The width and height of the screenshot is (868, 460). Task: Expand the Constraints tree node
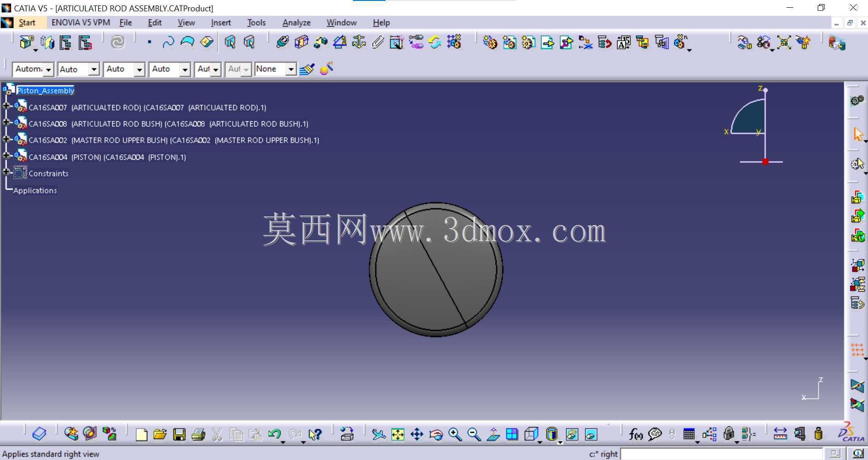click(6, 172)
